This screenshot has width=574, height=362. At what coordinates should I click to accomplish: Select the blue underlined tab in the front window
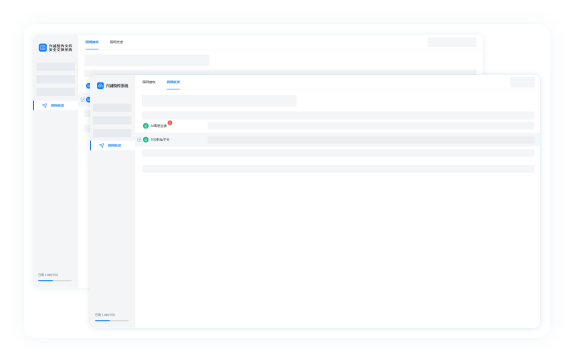(173, 82)
